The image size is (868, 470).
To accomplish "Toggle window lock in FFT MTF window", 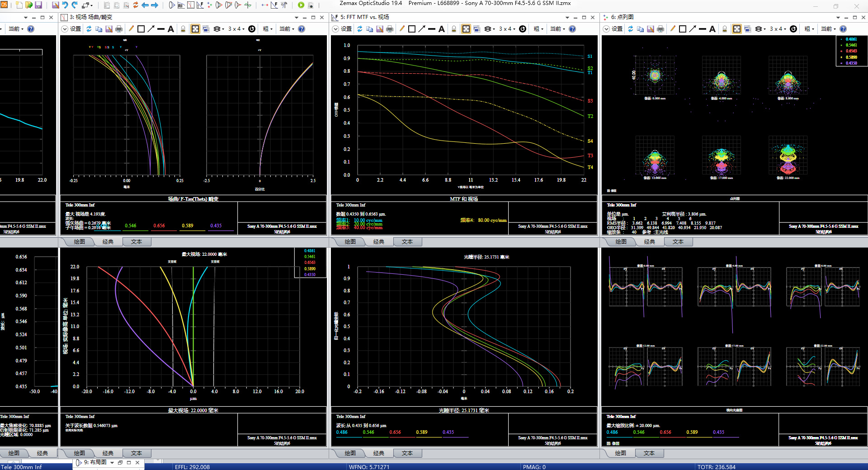I will [x=454, y=29].
